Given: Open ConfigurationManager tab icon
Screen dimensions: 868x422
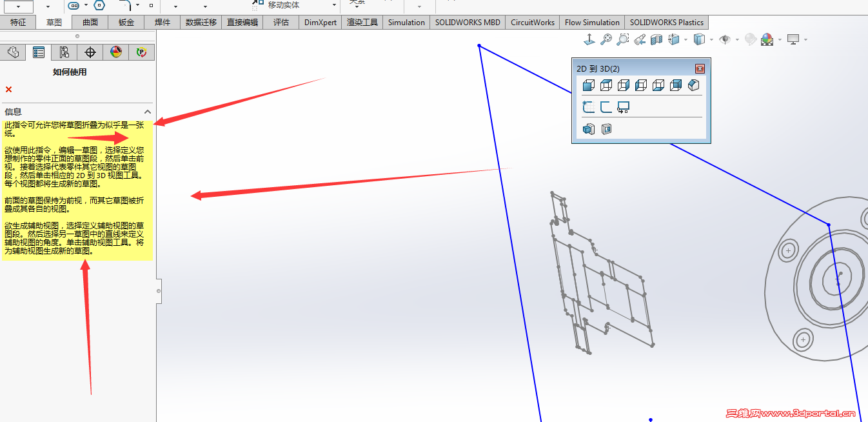Looking at the screenshot, I should (x=64, y=52).
